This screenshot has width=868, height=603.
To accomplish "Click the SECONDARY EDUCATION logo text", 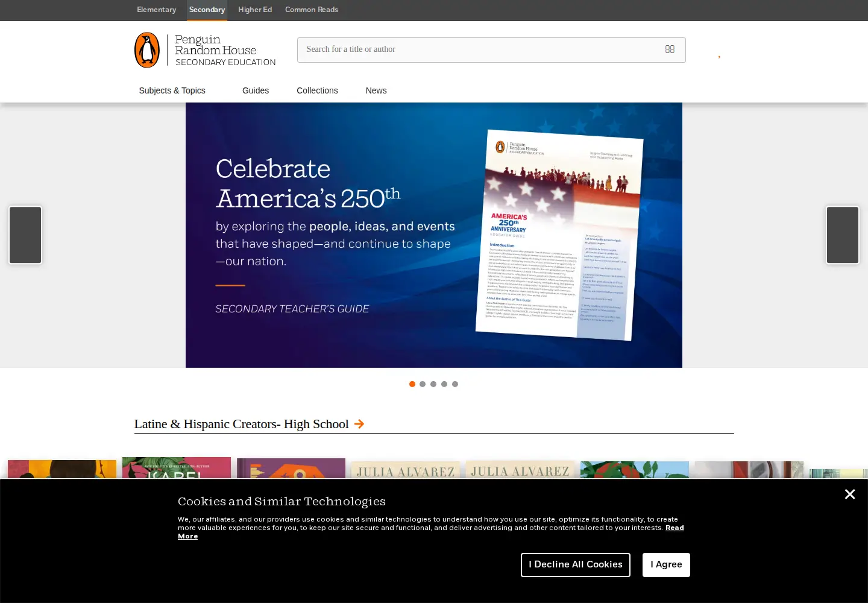I will click(x=225, y=62).
